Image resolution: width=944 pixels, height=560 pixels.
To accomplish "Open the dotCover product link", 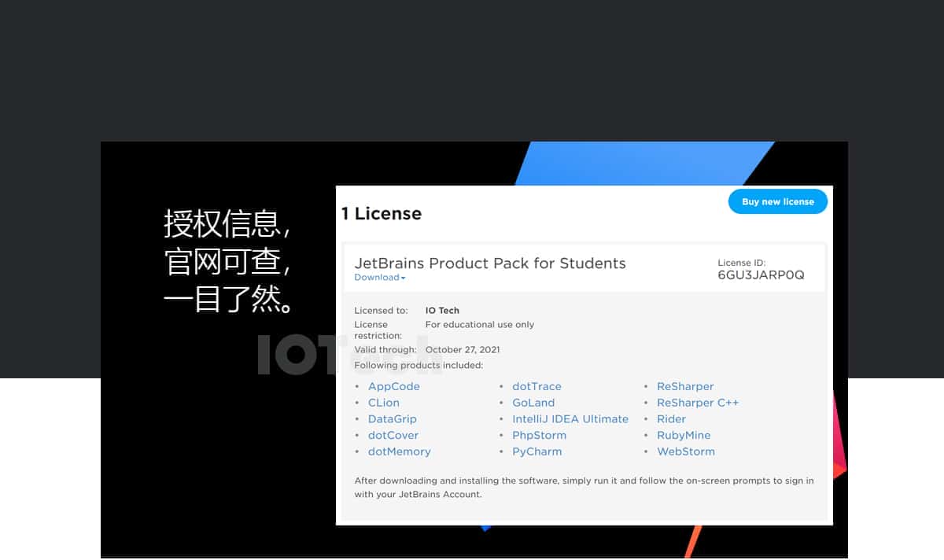I will pyautogui.click(x=393, y=435).
